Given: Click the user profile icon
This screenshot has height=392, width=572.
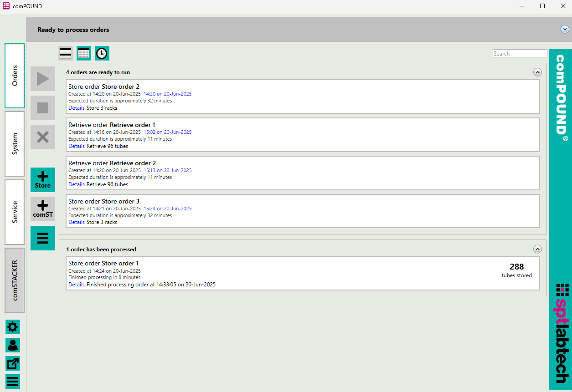Looking at the screenshot, I should click(13, 345).
